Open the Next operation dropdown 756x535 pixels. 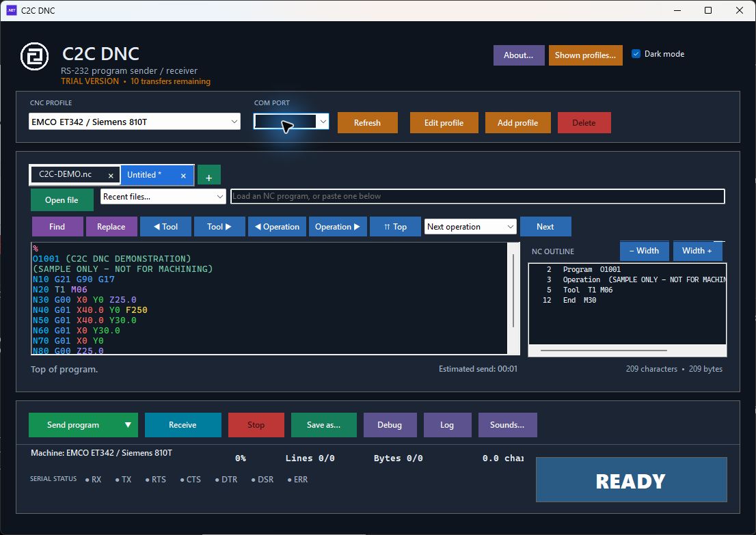(x=510, y=227)
